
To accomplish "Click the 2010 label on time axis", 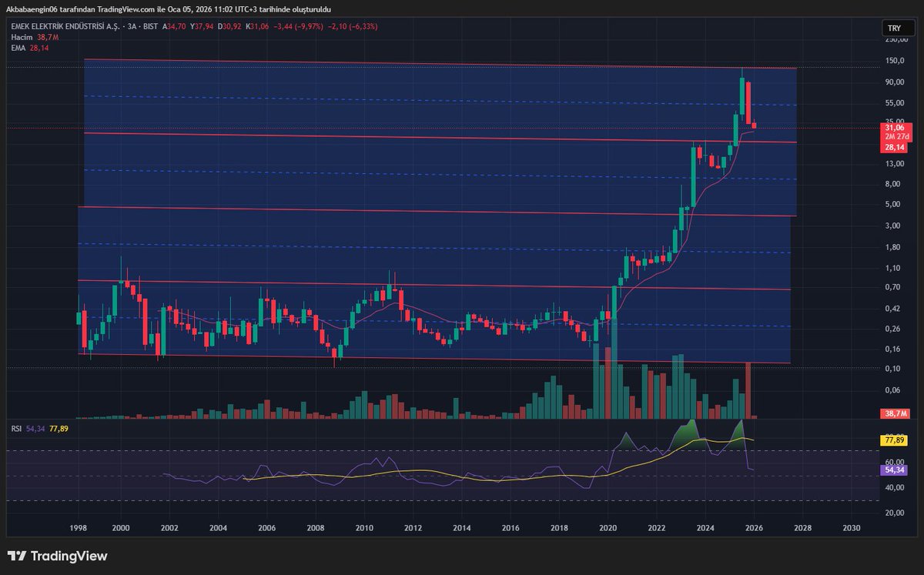I will click(x=364, y=529).
